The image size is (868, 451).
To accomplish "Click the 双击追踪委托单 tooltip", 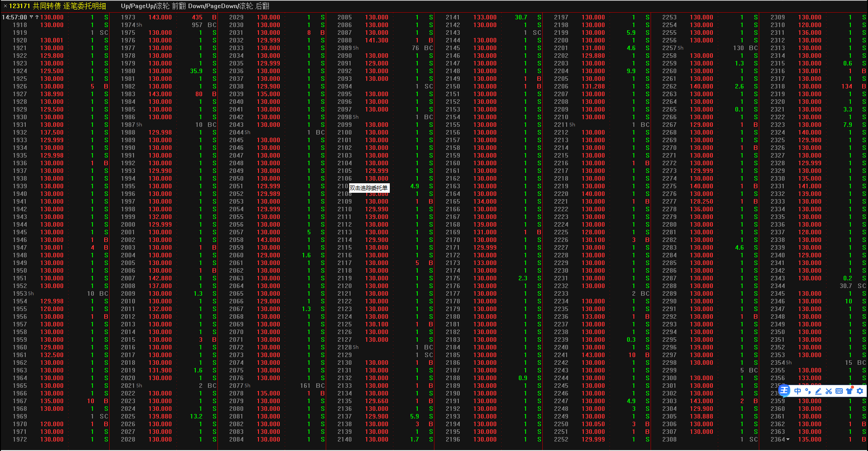I will pyautogui.click(x=368, y=188).
